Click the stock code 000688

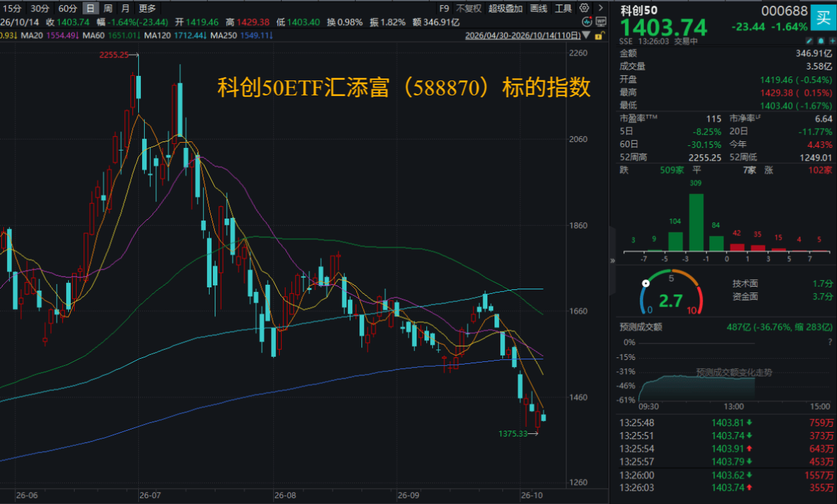(x=784, y=11)
